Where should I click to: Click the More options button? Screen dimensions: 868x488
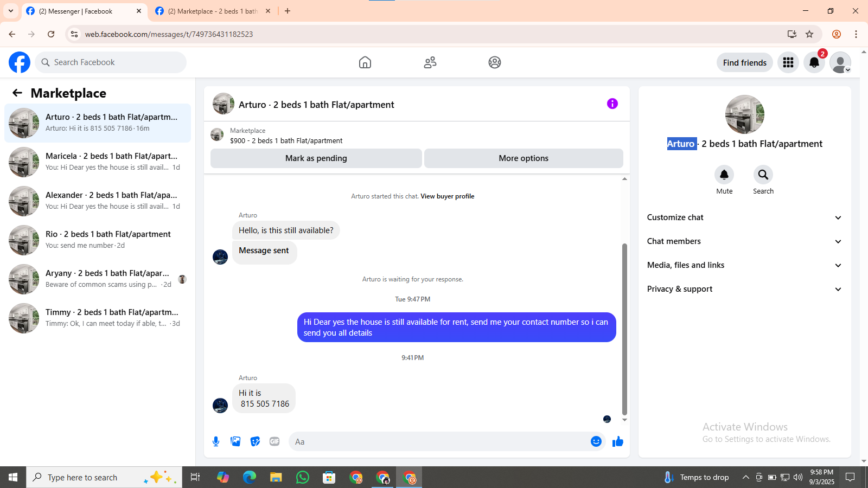(524, 158)
